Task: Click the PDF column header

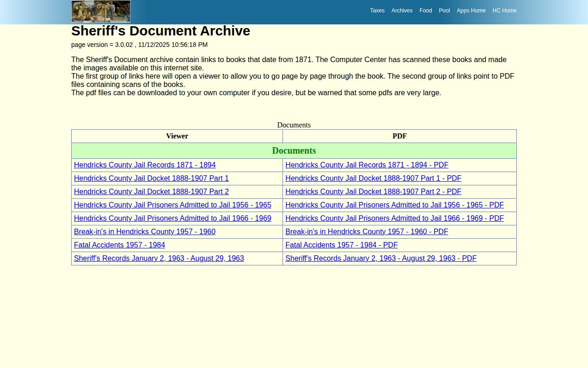Action: (400, 136)
